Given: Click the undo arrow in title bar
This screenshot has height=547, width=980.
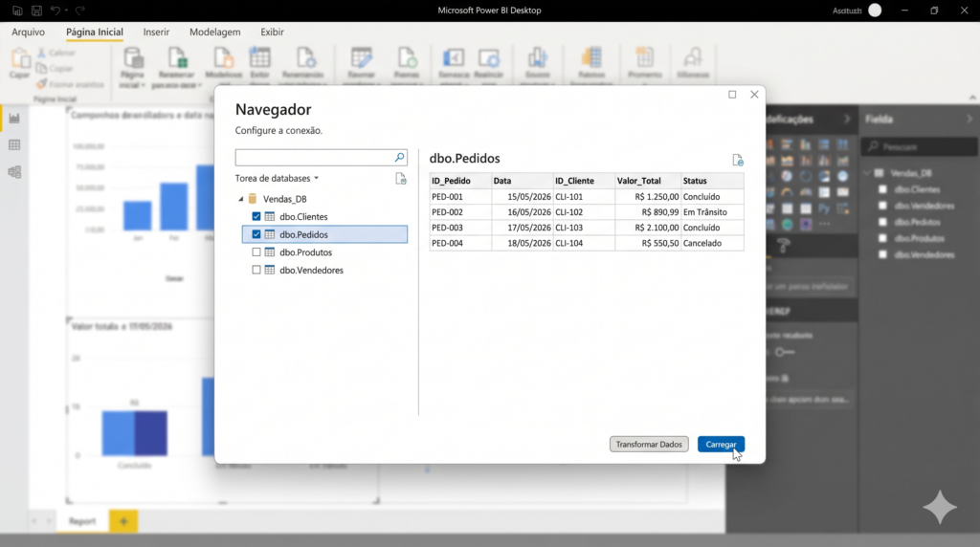Looking at the screenshot, I should [56, 11].
